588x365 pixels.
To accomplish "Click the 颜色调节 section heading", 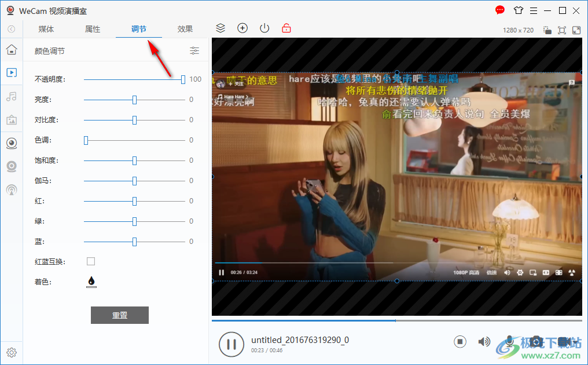I will pyautogui.click(x=50, y=51).
